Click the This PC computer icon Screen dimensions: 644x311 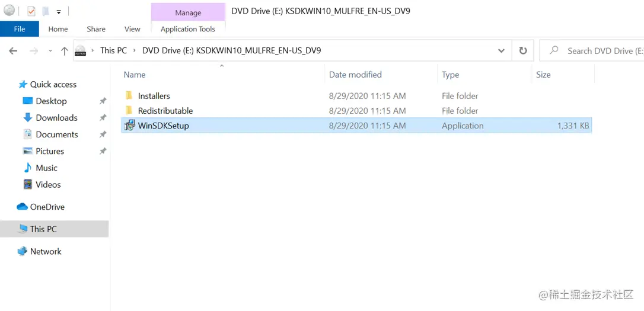point(22,229)
